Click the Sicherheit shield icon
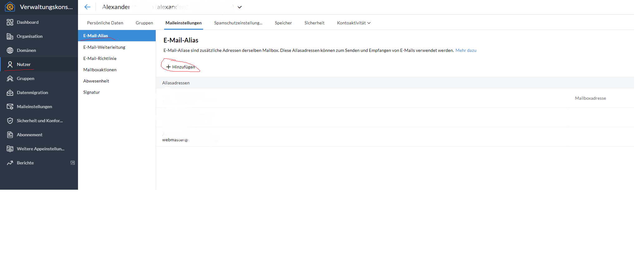 [x=10, y=121]
